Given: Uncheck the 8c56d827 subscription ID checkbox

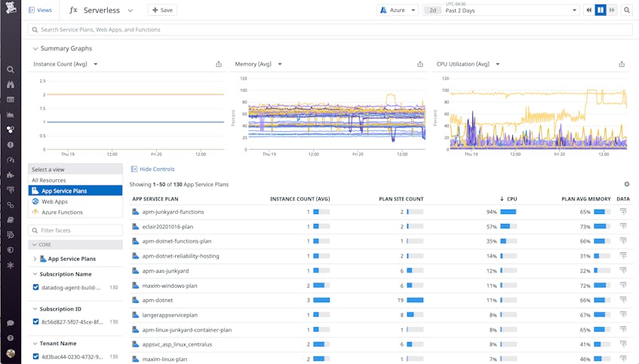Looking at the screenshot, I should point(36,322).
